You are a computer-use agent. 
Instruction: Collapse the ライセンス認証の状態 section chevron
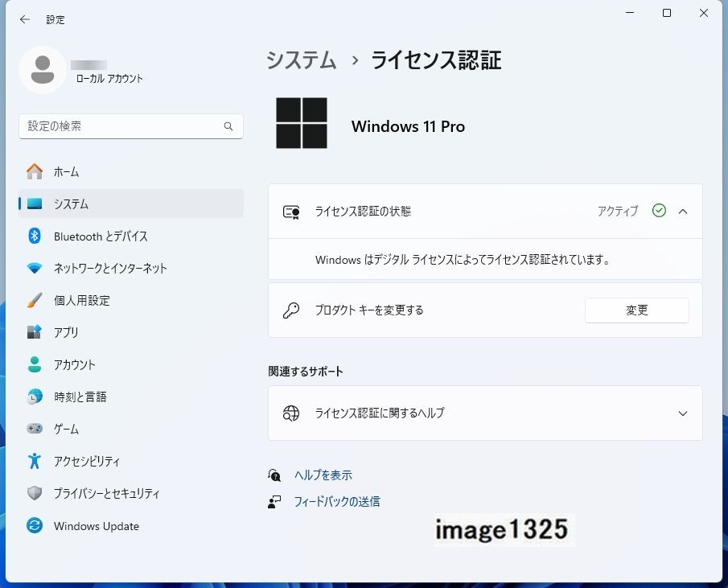[682, 212]
